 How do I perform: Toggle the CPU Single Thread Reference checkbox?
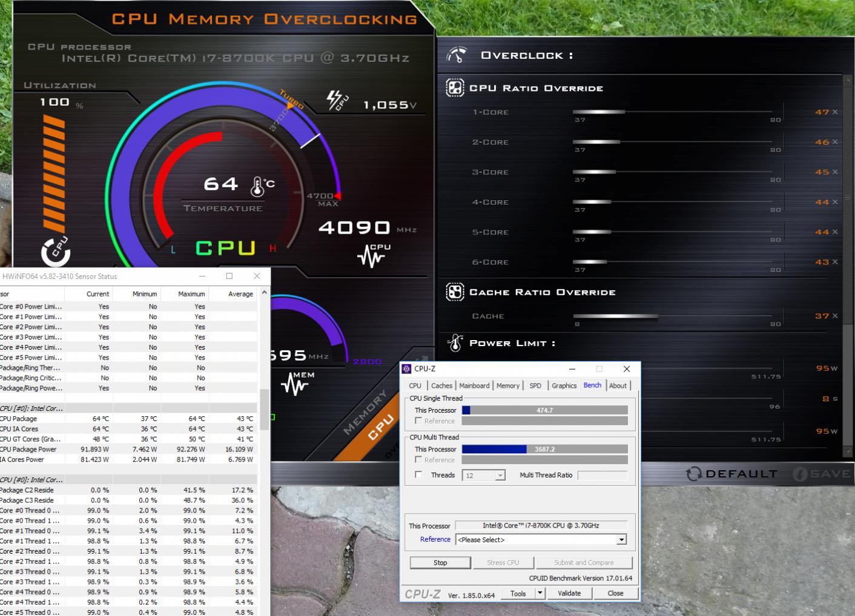tap(418, 421)
